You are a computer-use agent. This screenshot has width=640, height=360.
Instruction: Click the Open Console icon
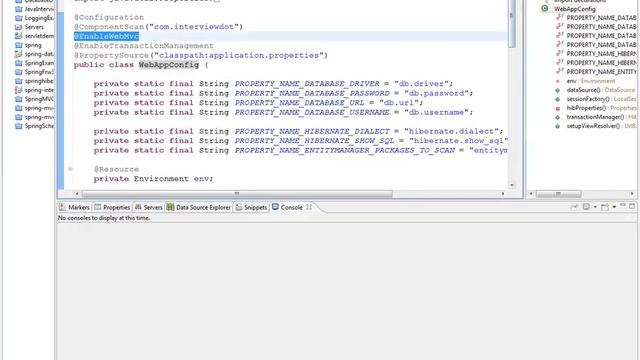[605, 207]
